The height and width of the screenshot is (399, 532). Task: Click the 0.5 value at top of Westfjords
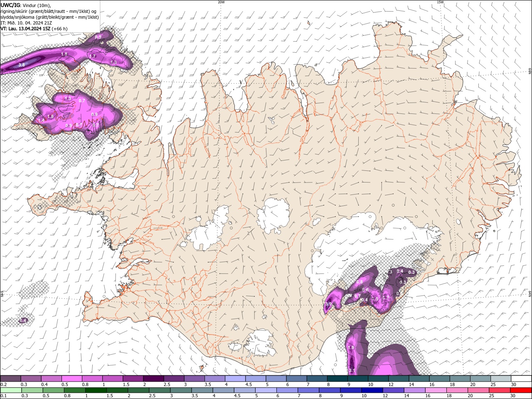[98, 37]
